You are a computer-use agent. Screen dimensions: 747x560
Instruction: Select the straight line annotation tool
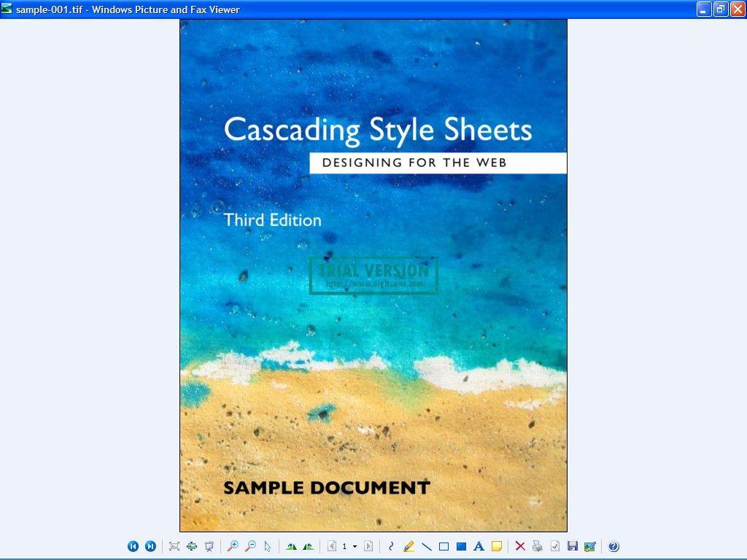(x=426, y=546)
